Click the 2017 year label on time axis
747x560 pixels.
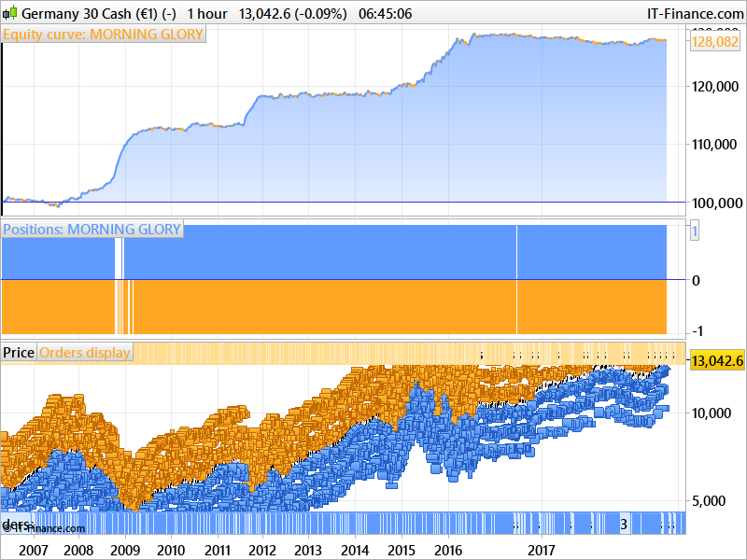point(543,551)
